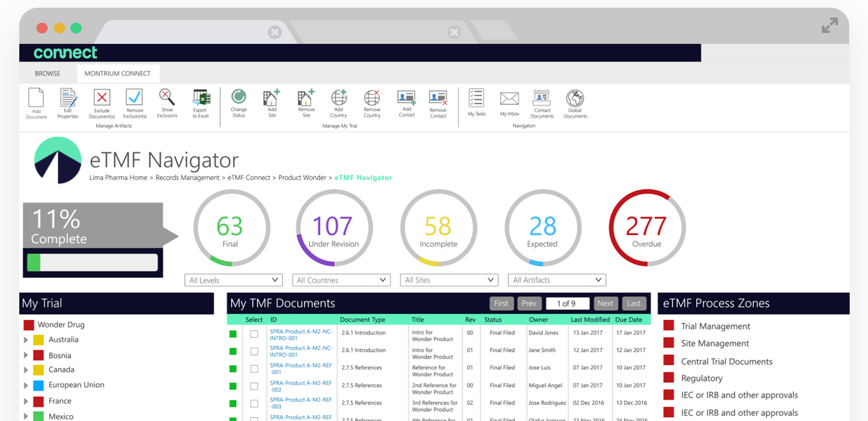Open Edit Properties tool
Viewport: 868px width, 421px height.
point(68,98)
